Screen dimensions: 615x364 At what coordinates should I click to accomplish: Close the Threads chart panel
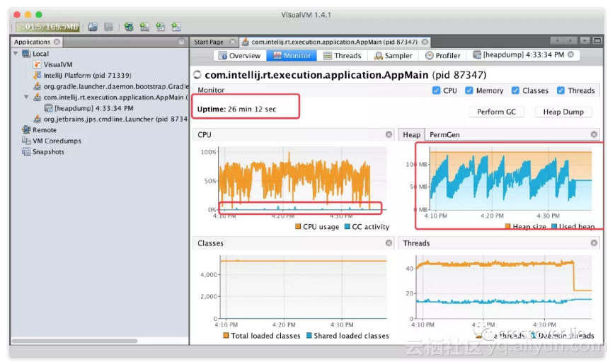pos(594,243)
